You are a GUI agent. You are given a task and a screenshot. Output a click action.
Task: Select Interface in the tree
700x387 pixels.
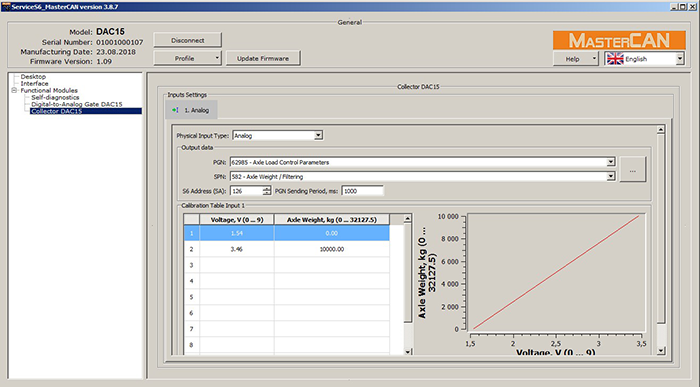34,83
